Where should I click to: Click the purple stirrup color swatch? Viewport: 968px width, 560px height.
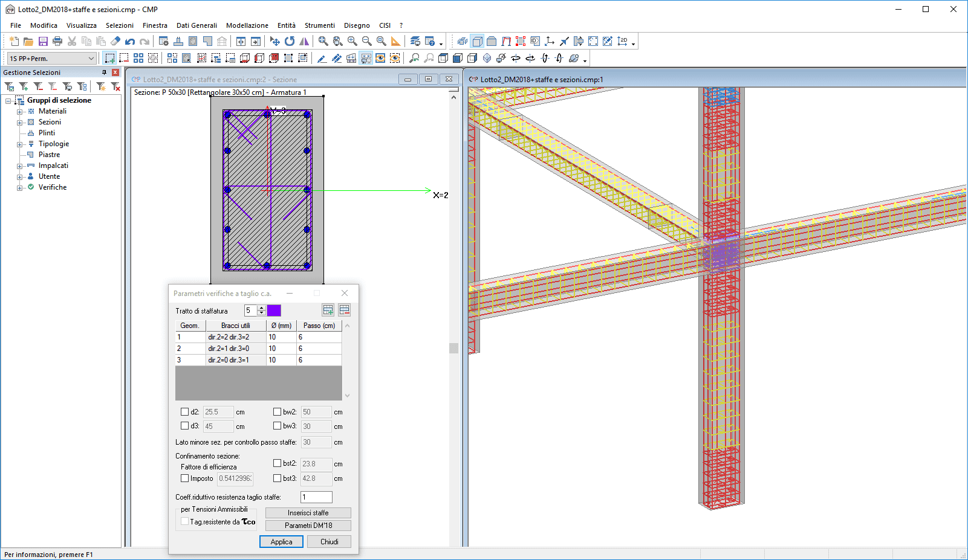click(274, 311)
